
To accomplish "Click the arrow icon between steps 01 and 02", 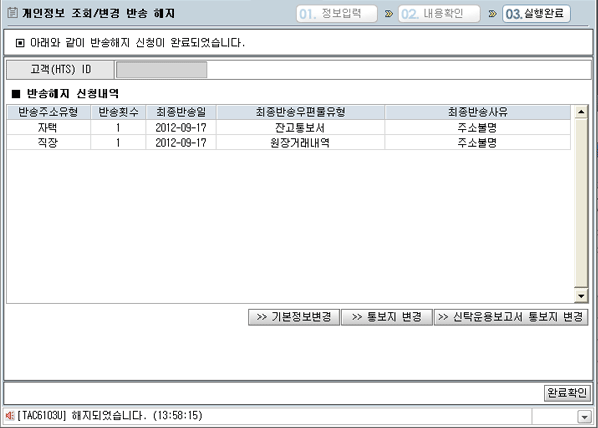I will (388, 14).
